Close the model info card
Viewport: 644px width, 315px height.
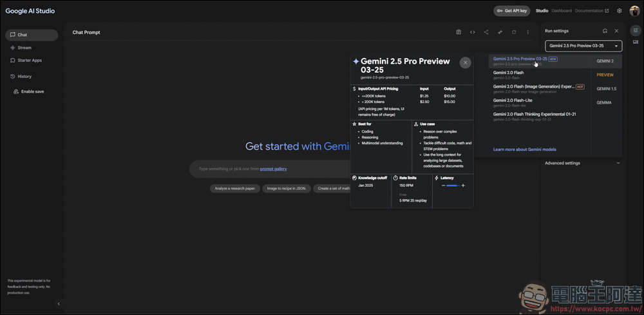[465, 62]
